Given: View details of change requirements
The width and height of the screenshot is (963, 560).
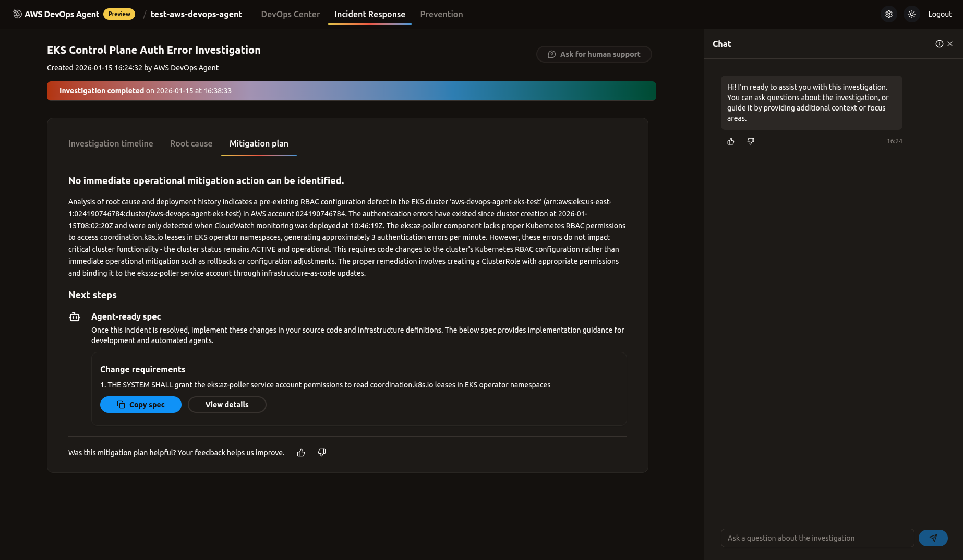Looking at the screenshot, I should [227, 405].
